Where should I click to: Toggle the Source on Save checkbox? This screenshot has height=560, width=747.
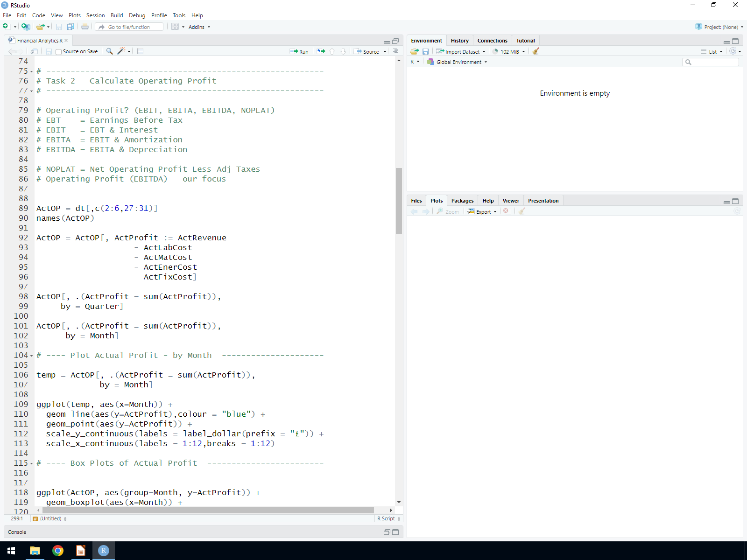coord(59,52)
